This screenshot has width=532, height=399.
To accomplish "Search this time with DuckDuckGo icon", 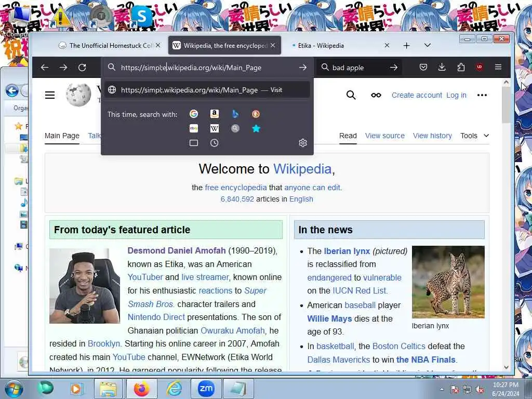I will point(256,114).
